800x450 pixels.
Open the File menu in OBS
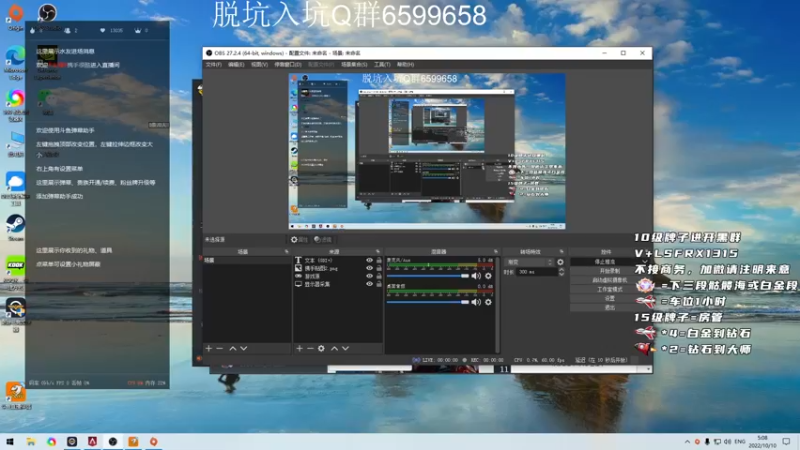tap(213, 65)
